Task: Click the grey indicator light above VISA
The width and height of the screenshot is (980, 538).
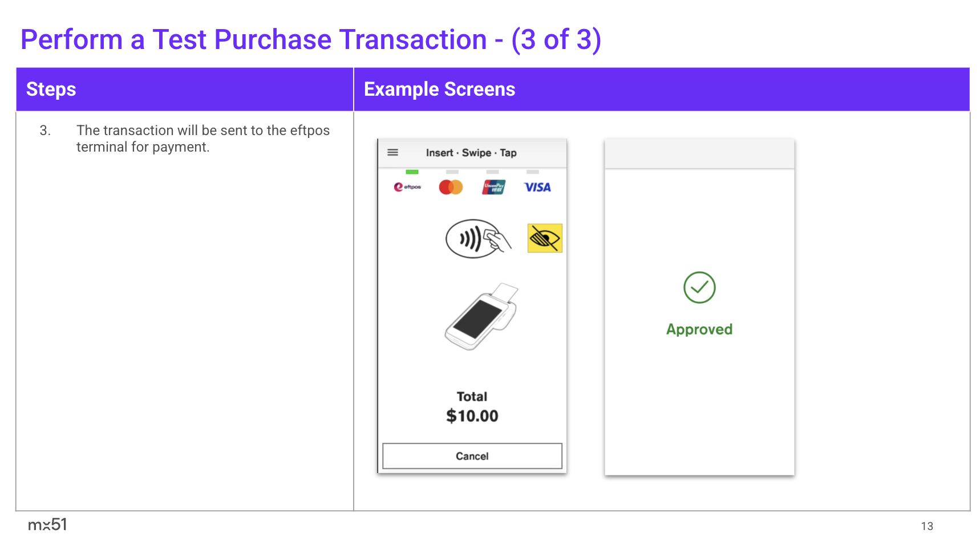Action: pos(532,172)
